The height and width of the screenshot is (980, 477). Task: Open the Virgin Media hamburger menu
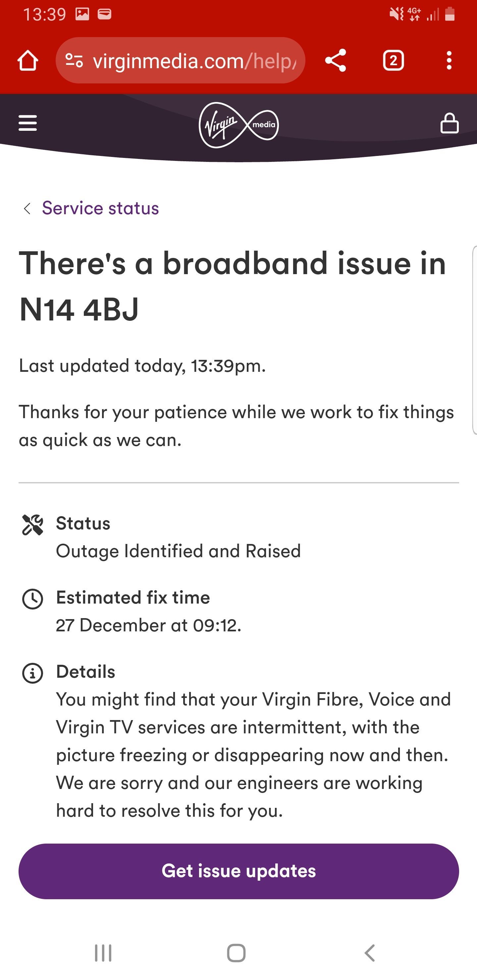point(28,123)
